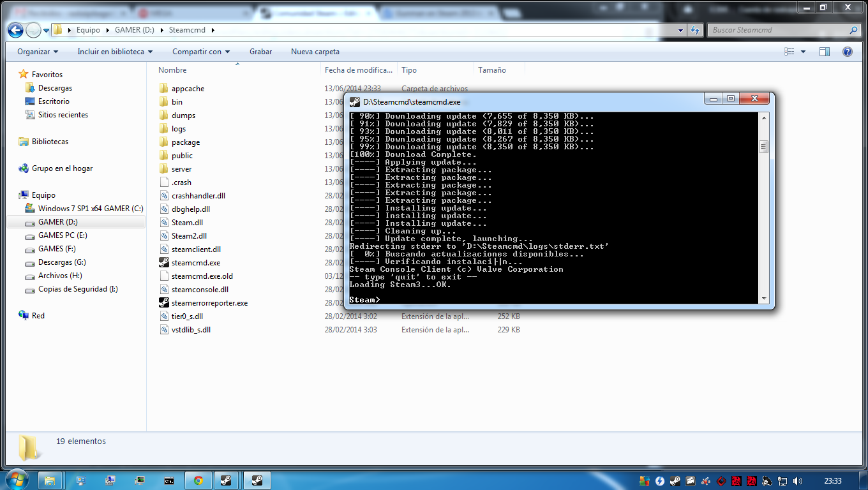The height and width of the screenshot is (490, 868).
Task: Open the Incluir en biblioteca menu
Action: (x=115, y=52)
